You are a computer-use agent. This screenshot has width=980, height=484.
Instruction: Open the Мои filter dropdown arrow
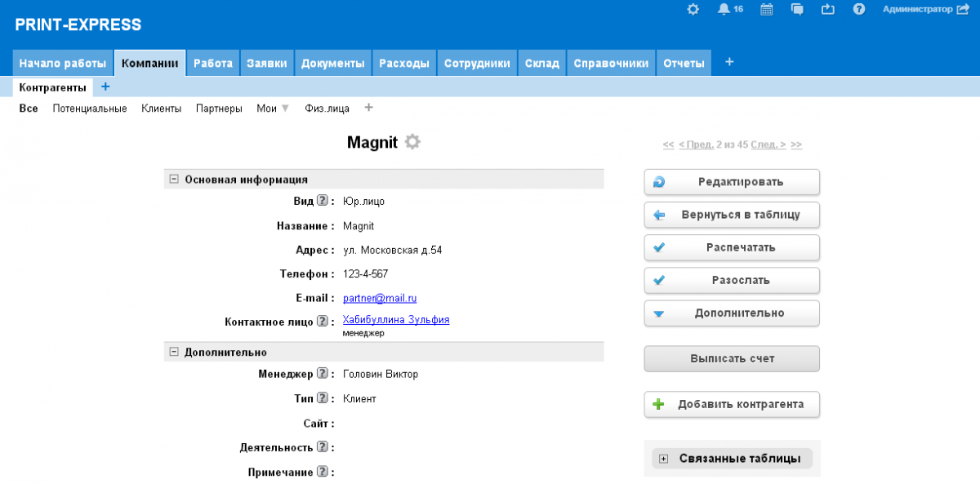tap(285, 108)
